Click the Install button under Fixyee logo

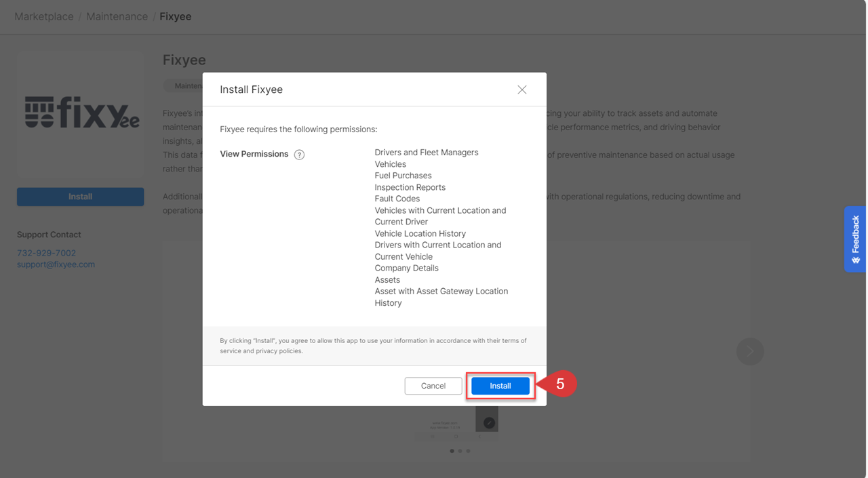(x=80, y=197)
